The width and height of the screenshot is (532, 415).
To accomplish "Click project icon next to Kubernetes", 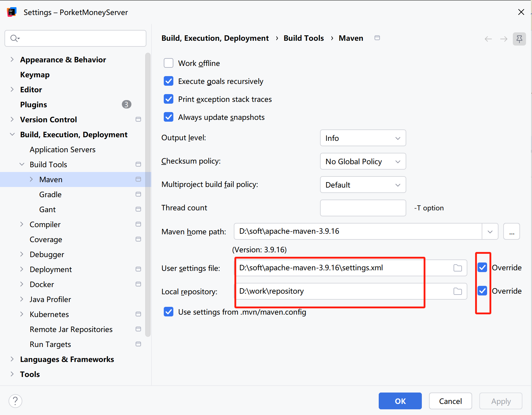I will click(x=138, y=314).
